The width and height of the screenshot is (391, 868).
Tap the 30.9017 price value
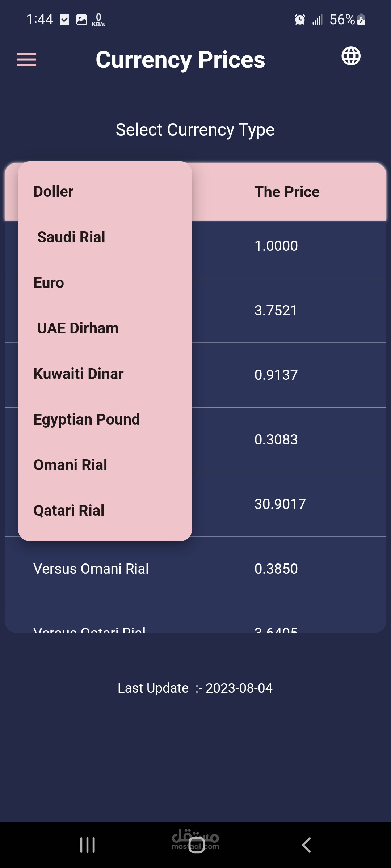click(x=280, y=504)
